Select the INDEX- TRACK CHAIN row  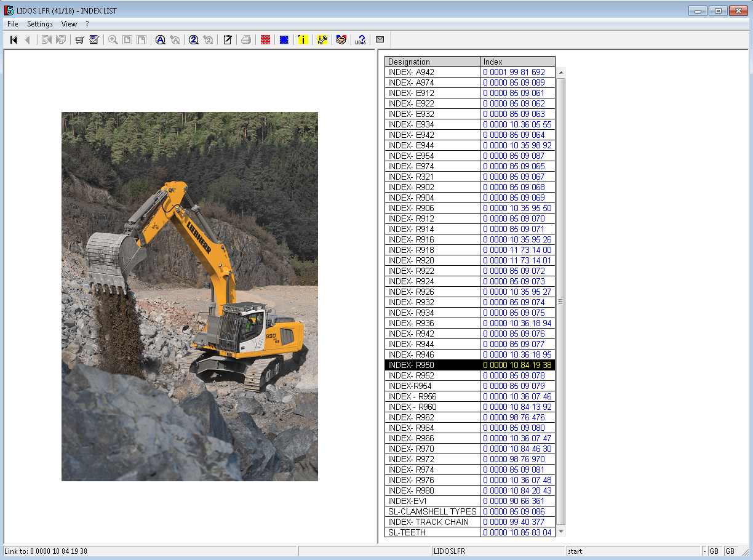(x=470, y=522)
